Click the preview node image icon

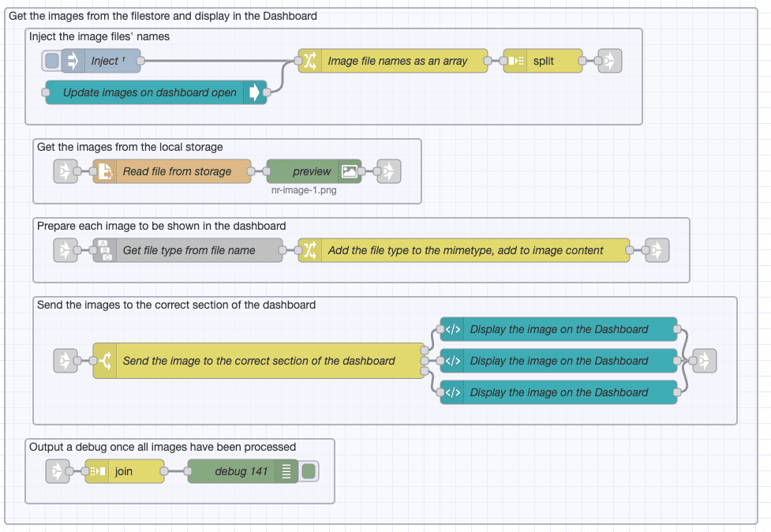tap(350, 171)
